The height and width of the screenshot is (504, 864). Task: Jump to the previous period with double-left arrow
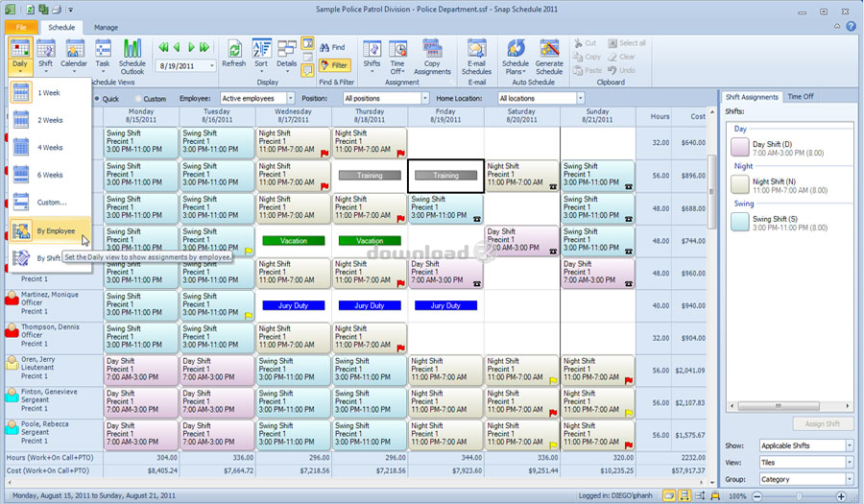(x=163, y=47)
